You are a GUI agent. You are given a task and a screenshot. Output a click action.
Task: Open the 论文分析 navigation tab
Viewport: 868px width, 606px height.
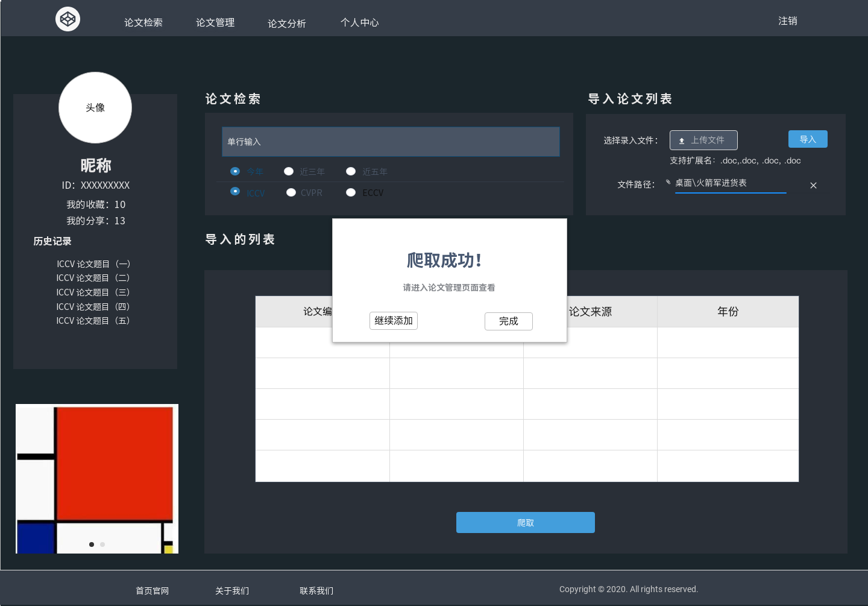click(x=287, y=24)
